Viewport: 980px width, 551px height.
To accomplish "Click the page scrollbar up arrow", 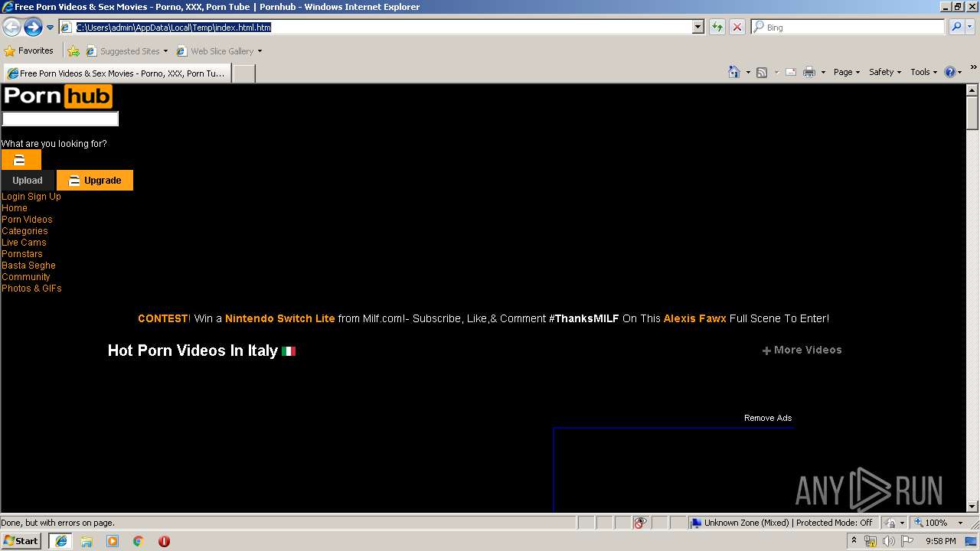I will pos(972,90).
